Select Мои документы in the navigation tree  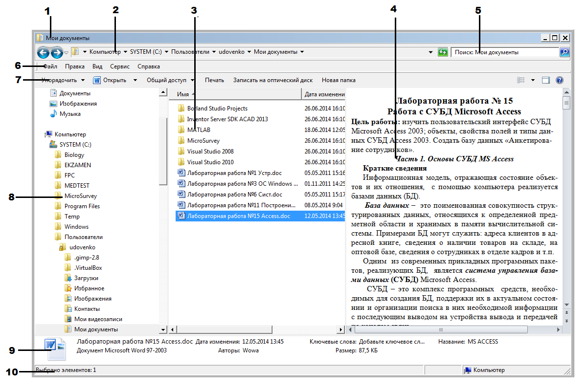tap(96, 329)
